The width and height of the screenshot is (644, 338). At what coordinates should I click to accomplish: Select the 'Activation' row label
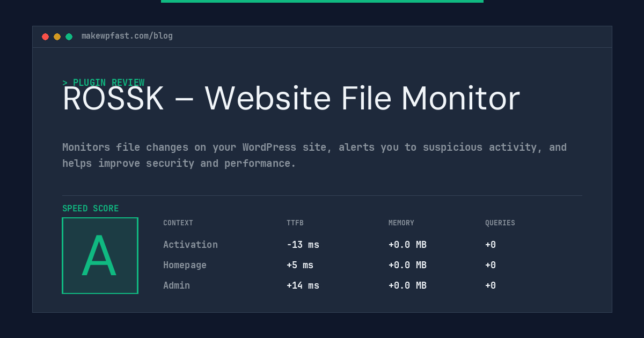point(191,245)
